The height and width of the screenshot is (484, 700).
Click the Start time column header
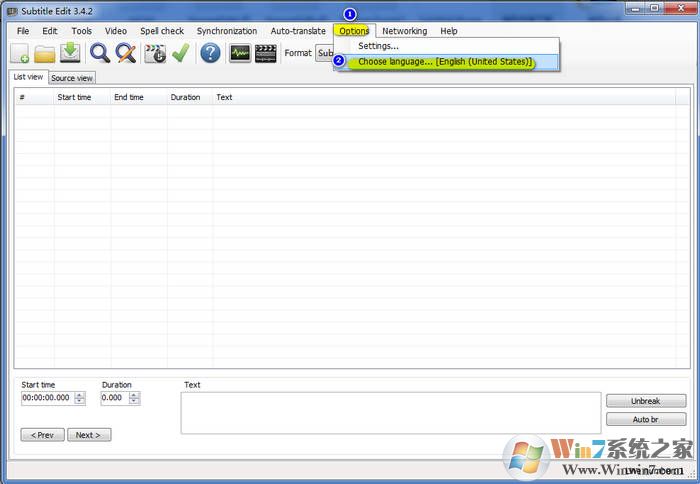point(82,97)
